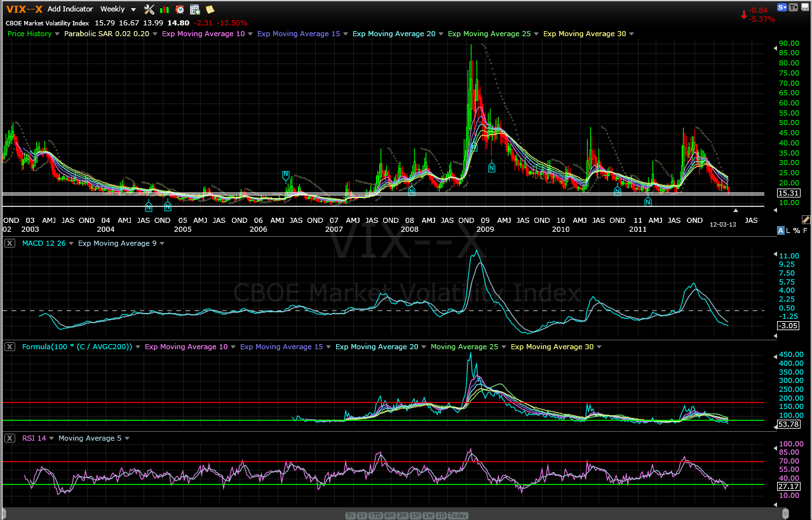
Task: Click the N news marker under JAS 2004
Action: pyautogui.click(x=148, y=206)
